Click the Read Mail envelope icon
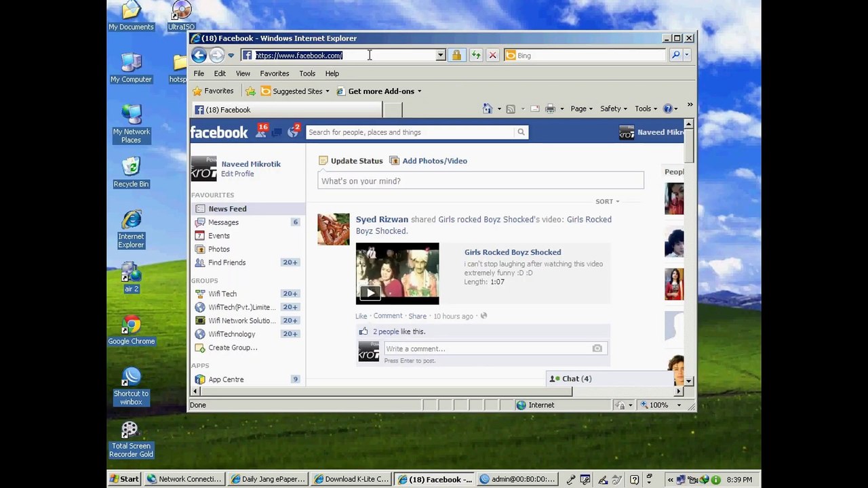868x488 pixels. [x=534, y=108]
